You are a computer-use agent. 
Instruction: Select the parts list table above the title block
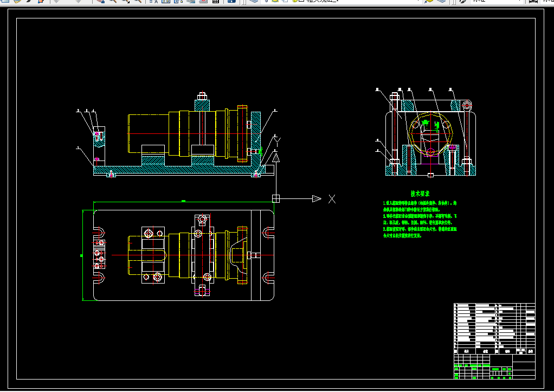[x=494, y=329]
